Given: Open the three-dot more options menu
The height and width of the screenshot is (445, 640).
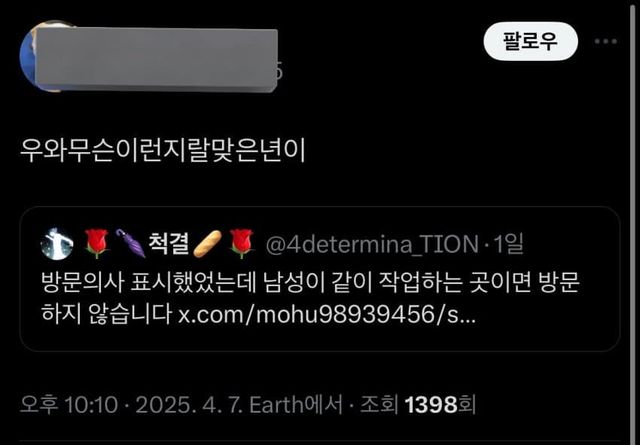Looking at the screenshot, I should tap(606, 41).
